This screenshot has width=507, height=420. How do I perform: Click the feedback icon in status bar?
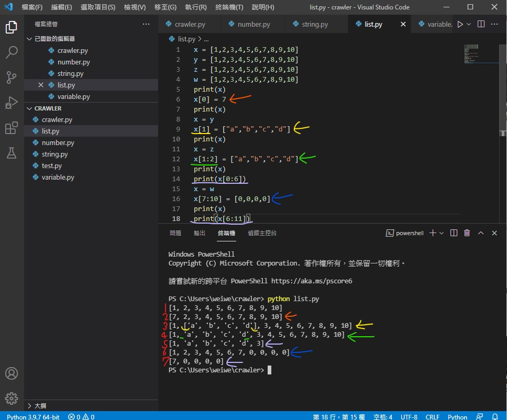[x=480, y=416]
